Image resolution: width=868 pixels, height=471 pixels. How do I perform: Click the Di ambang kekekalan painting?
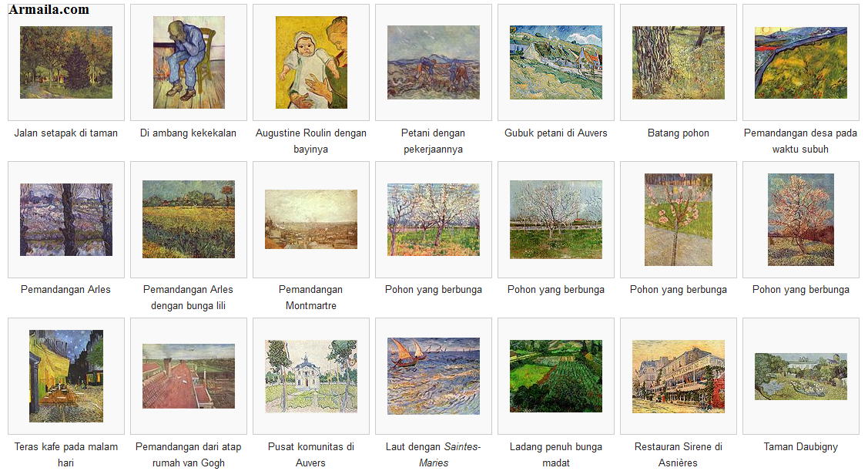point(189,62)
